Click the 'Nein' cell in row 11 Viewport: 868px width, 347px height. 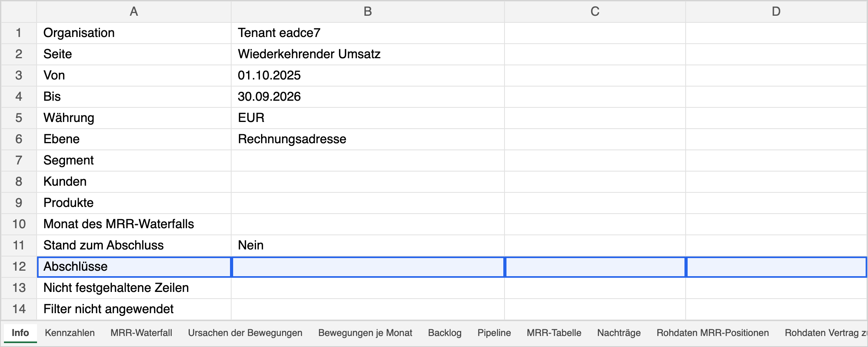368,245
